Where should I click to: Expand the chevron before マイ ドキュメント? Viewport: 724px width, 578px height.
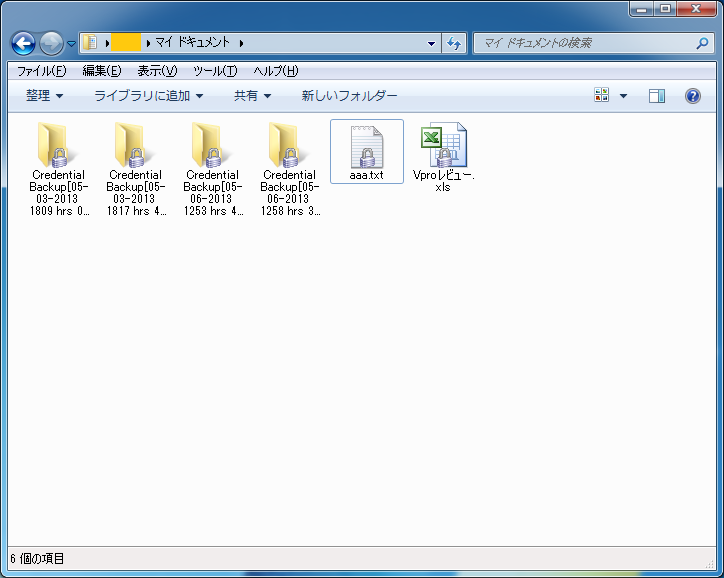tap(148, 43)
